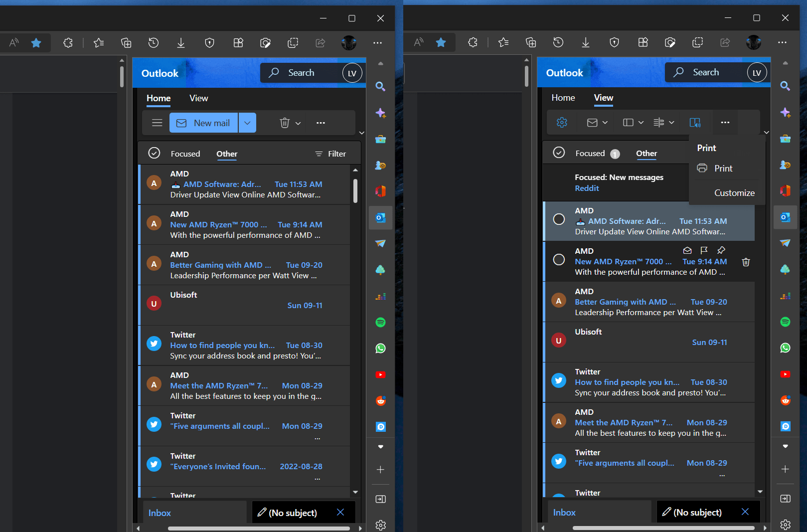Compose with New mail button in left window
The image size is (807, 532).
coord(204,123)
